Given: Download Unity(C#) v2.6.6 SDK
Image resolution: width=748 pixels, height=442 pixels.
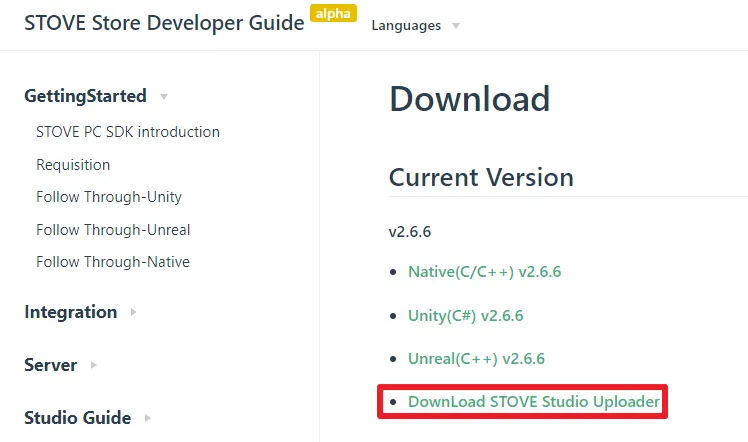Looking at the screenshot, I should (x=466, y=316).
